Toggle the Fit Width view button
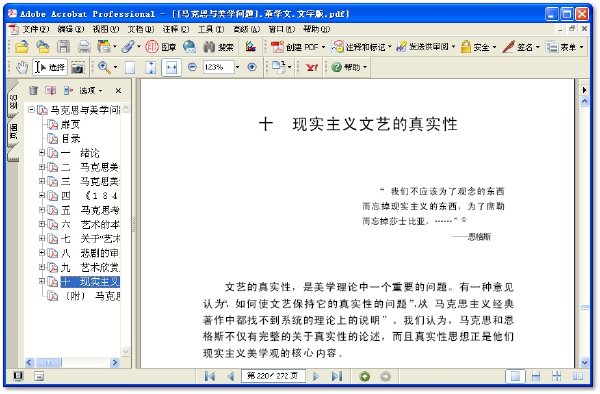This screenshot has height=394, width=600. pyautogui.click(x=171, y=68)
